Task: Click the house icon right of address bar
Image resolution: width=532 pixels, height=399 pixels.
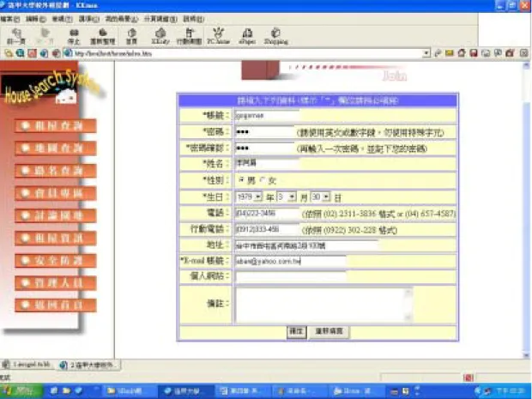Action: tap(462, 53)
